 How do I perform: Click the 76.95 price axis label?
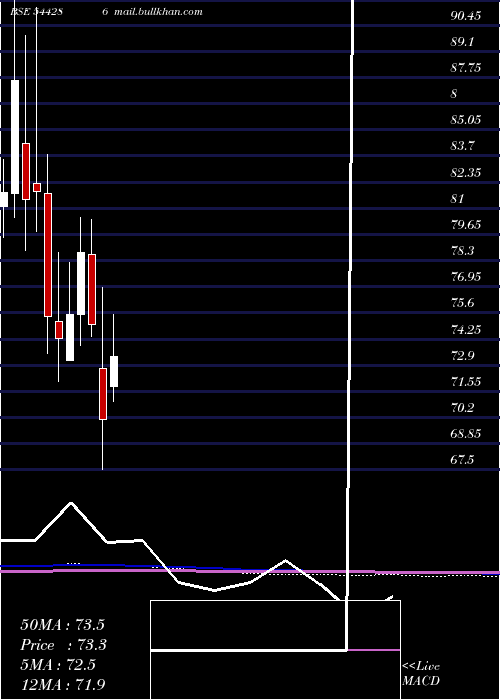pos(466,277)
